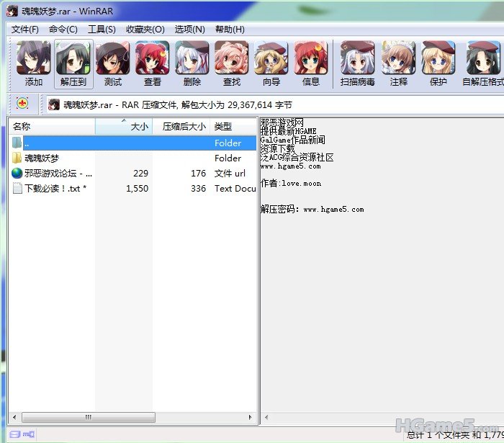Open the 命令(C) menu
The image size is (504, 443).
pyautogui.click(x=63, y=30)
